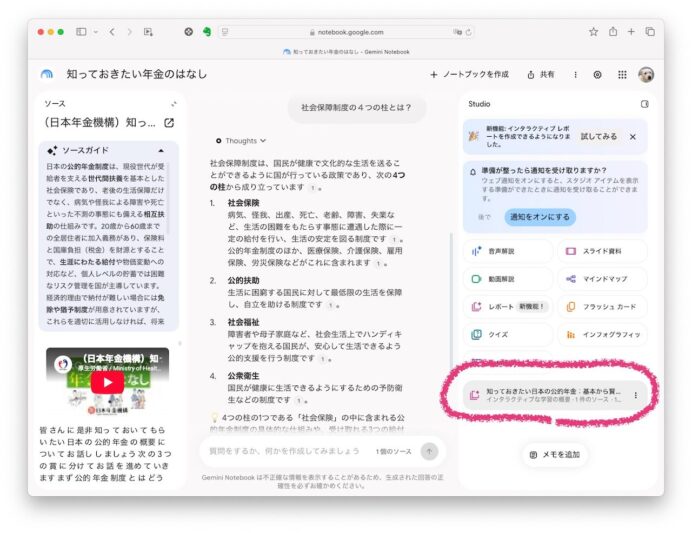Click the notebook.google.com address bar
The image size is (692, 533).
(346, 32)
